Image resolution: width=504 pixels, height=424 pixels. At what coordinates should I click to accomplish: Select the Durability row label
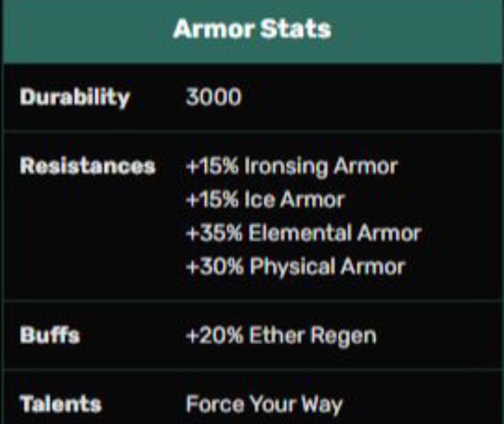[x=75, y=97]
